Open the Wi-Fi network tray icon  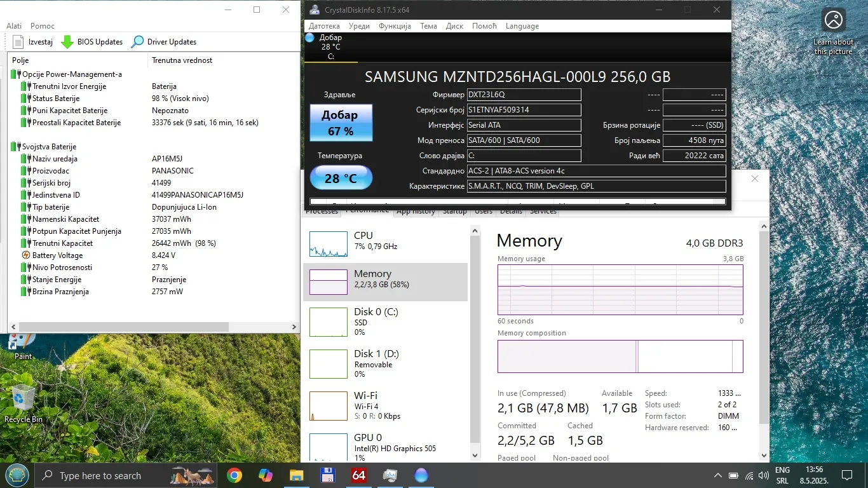[x=749, y=475]
